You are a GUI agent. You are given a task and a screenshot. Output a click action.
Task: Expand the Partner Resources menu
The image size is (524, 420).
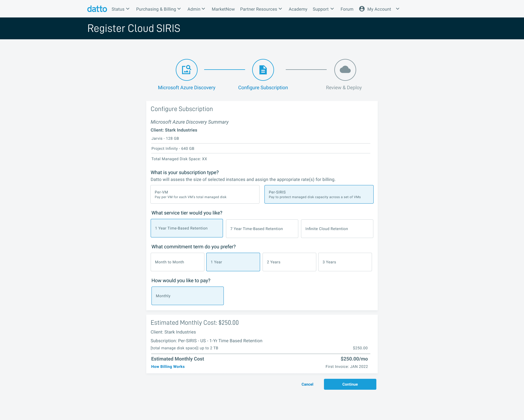coord(261,9)
